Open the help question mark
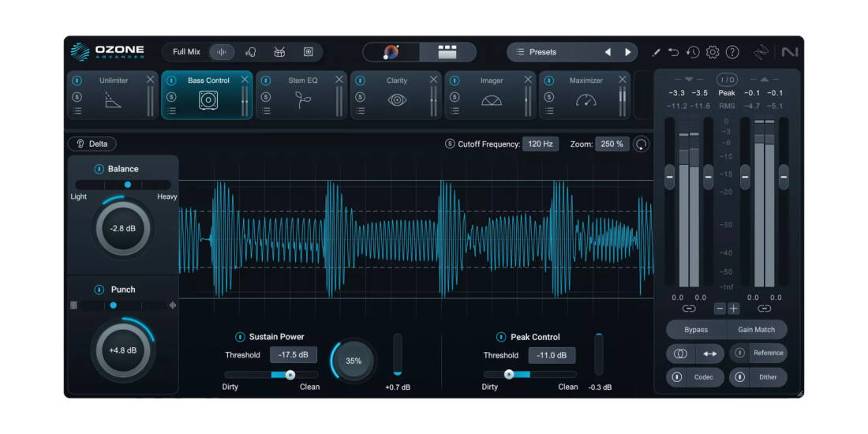The image size is (868, 434). tap(732, 52)
